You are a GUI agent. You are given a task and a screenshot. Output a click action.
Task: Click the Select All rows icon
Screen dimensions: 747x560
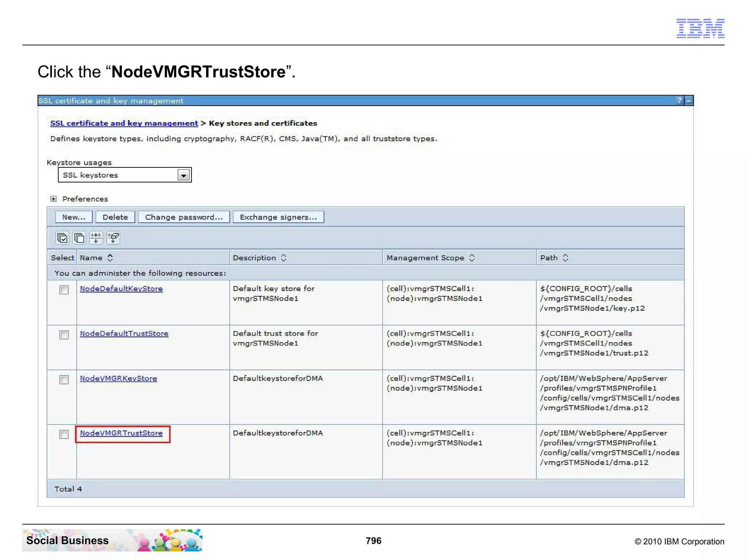pos(62,238)
